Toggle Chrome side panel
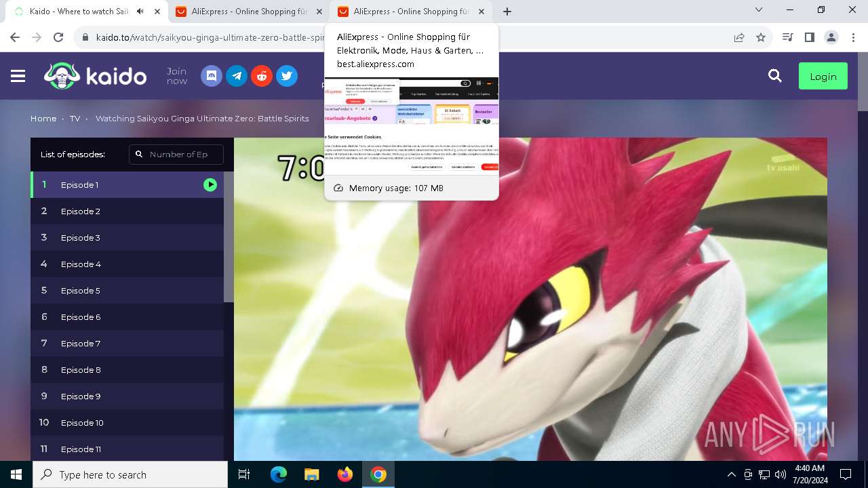The width and height of the screenshot is (868, 488). pyautogui.click(x=809, y=37)
